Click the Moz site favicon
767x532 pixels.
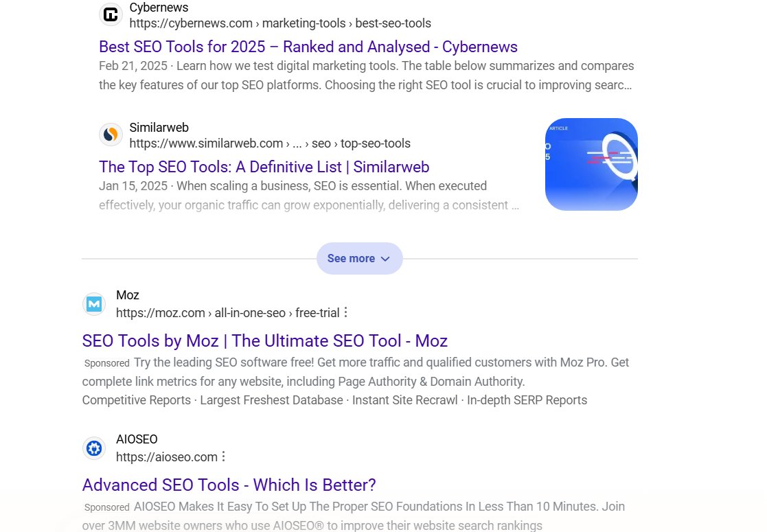pyautogui.click(x=94, y=303)
